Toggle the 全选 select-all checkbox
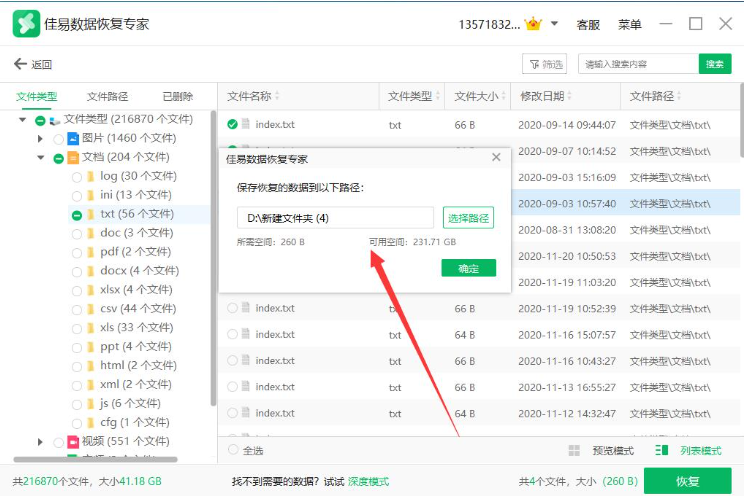This screenshot has width=749, height=504. click(233, 450)
